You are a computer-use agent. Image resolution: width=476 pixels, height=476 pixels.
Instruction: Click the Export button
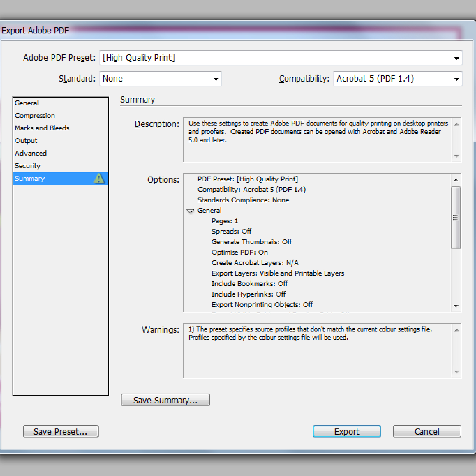click(x=347, y=431)
